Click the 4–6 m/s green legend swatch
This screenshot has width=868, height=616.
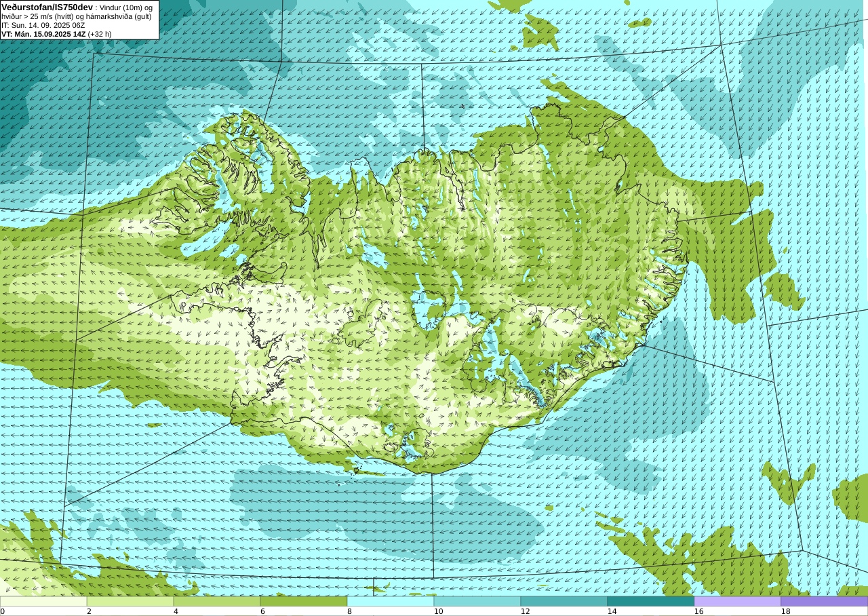(x=217, y=601)
